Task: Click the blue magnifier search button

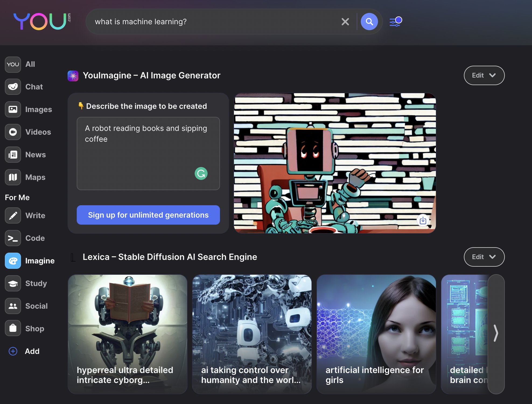Action: click(369, 22)
